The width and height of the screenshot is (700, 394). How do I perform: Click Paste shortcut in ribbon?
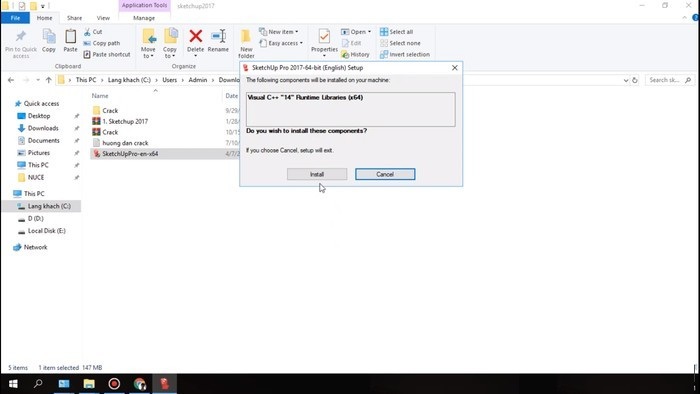coord(107,54)
